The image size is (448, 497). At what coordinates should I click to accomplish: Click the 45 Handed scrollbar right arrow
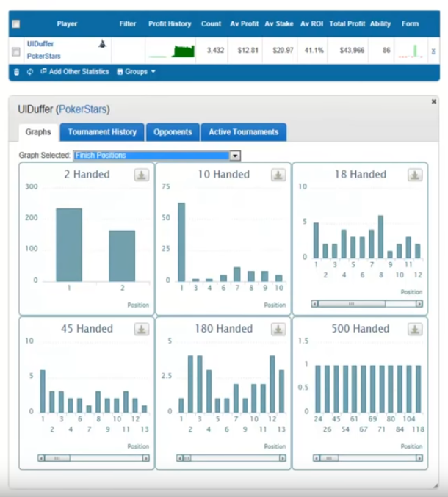click(146, 458)
